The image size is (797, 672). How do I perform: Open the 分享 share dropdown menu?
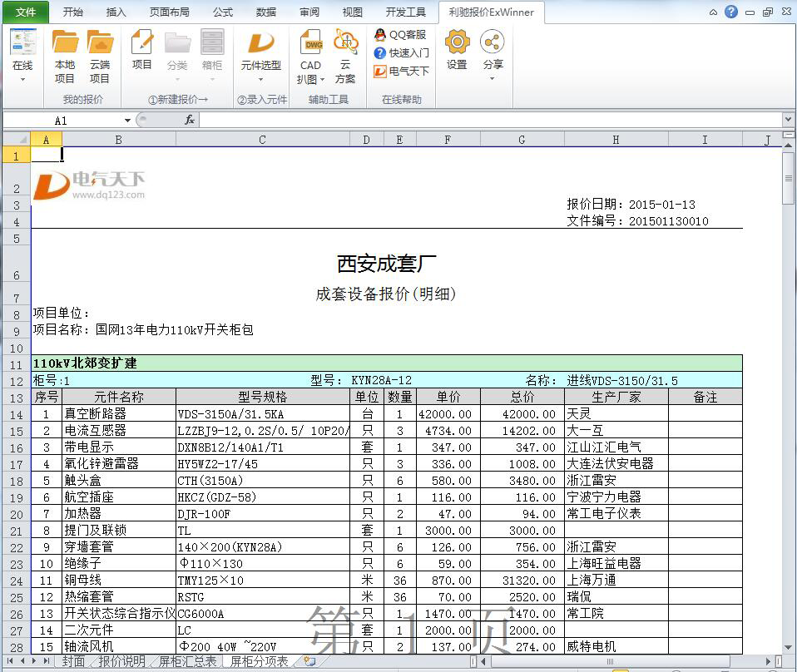tap(493, 79)
